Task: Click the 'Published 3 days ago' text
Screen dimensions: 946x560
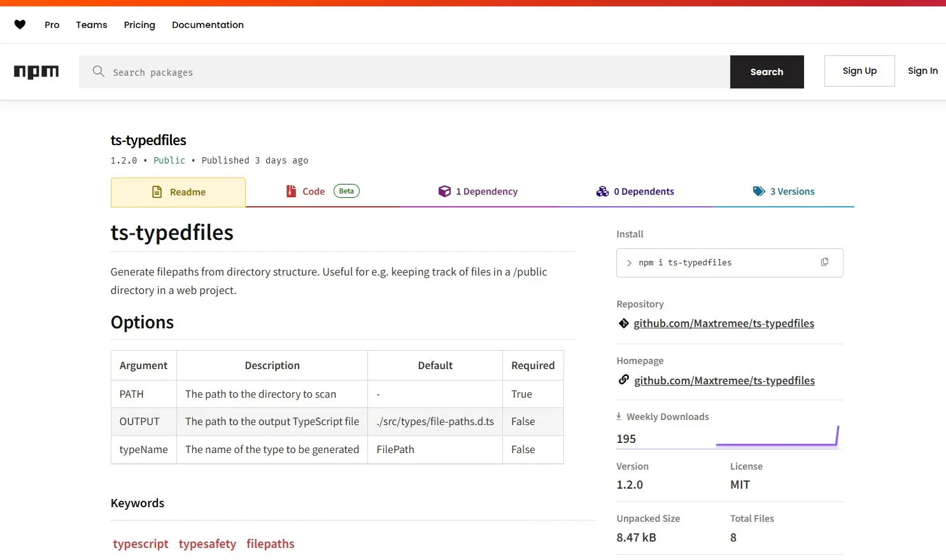Action: pos(255,160)
